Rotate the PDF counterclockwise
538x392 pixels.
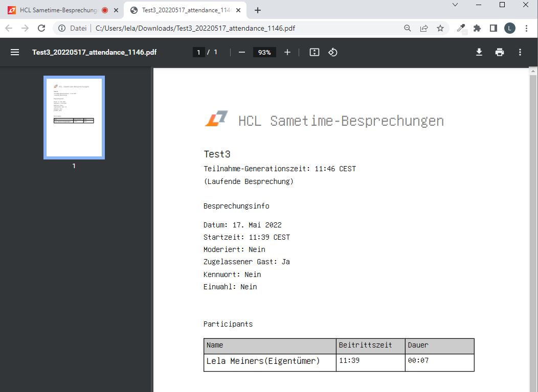(333, 52)
